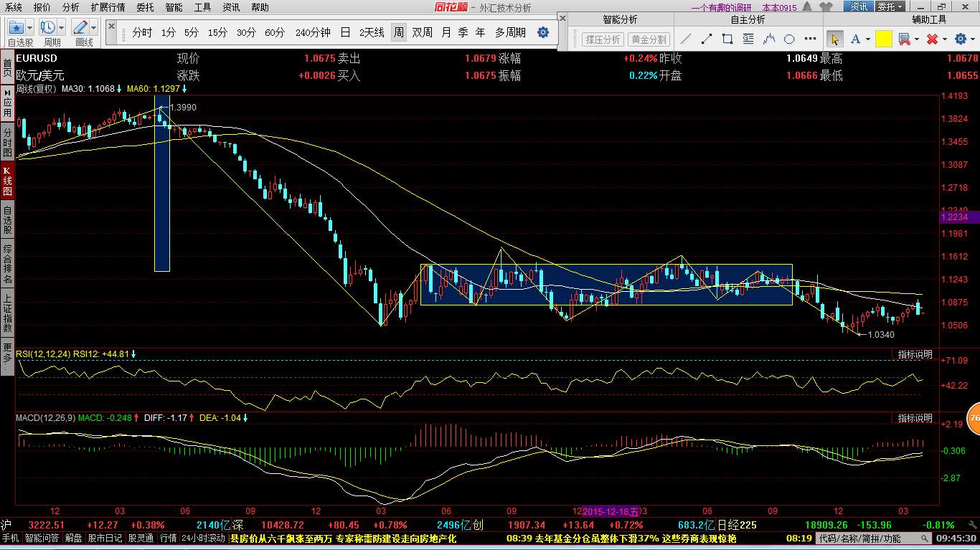Click the RSI 指标说明 button

pos(915,354)
